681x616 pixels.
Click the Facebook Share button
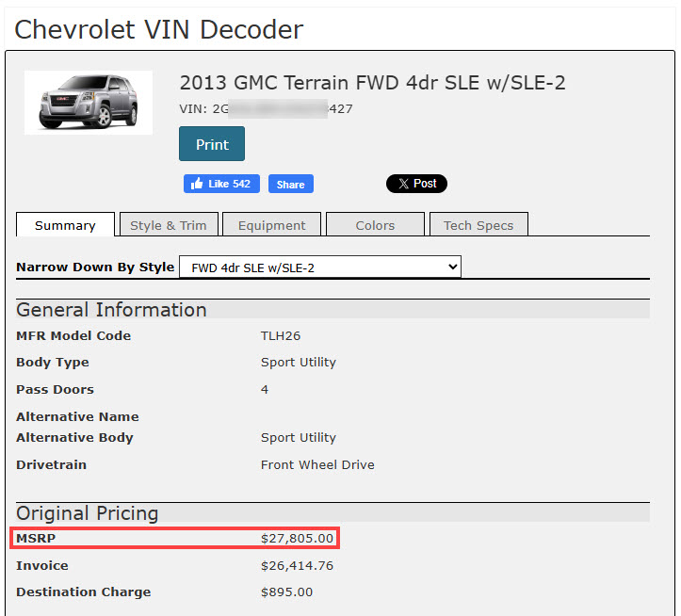point(290,184)
